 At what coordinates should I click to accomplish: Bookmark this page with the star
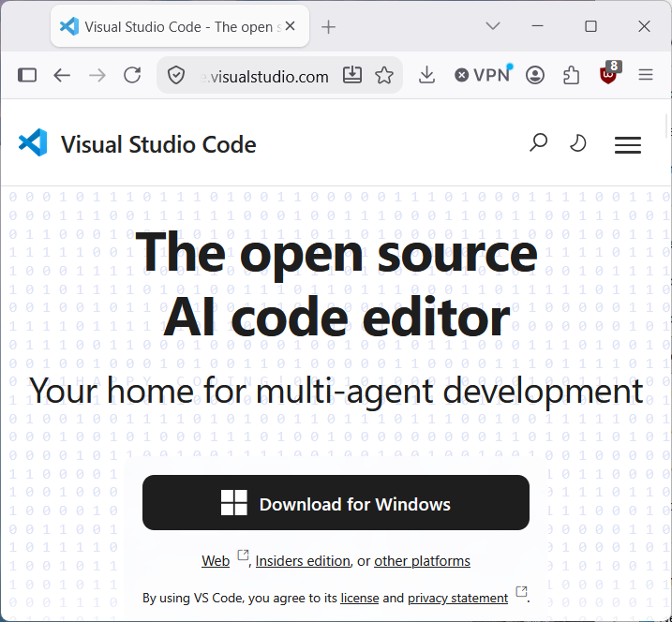pos(384,75)
